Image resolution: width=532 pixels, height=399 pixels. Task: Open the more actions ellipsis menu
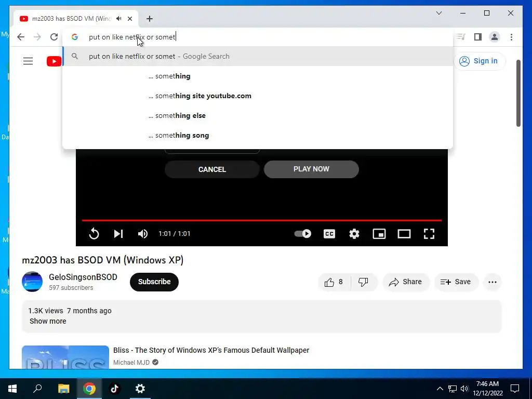pyautogui.click(x=493, y=282)
